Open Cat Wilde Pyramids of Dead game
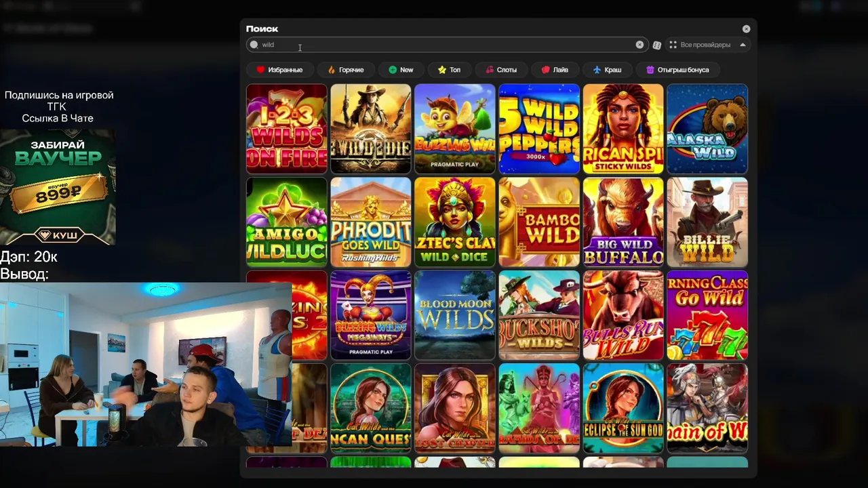Viewport: 868px width, 488px height. (539, 409)
